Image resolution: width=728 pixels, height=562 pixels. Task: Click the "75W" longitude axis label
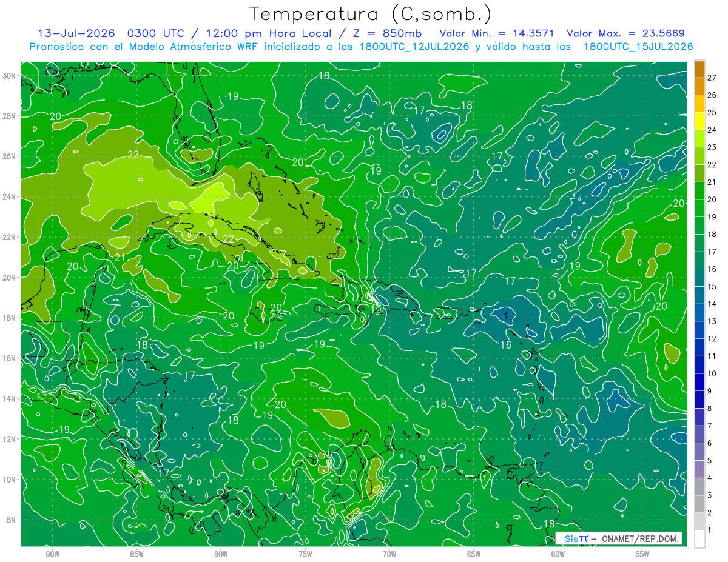(x=305, y=554)
